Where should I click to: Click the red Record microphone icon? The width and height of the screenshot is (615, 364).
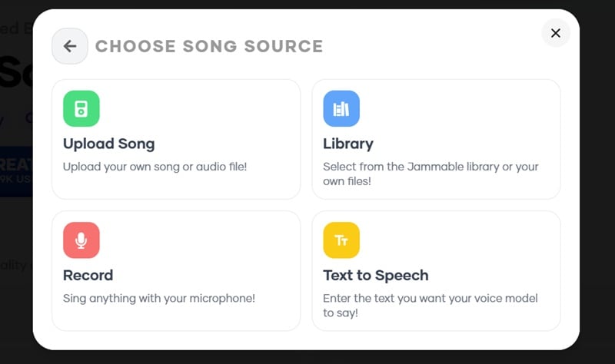click(81, 240)
